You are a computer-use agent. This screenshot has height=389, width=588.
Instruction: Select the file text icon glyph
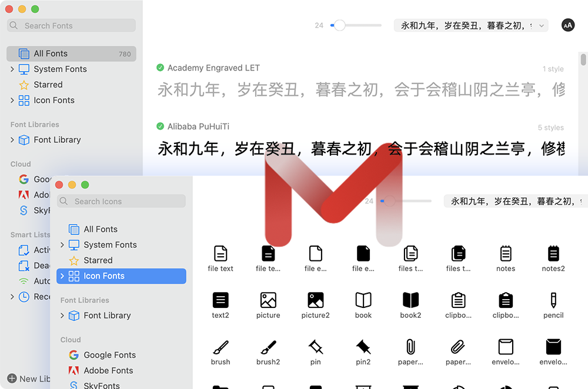point(220,254)
